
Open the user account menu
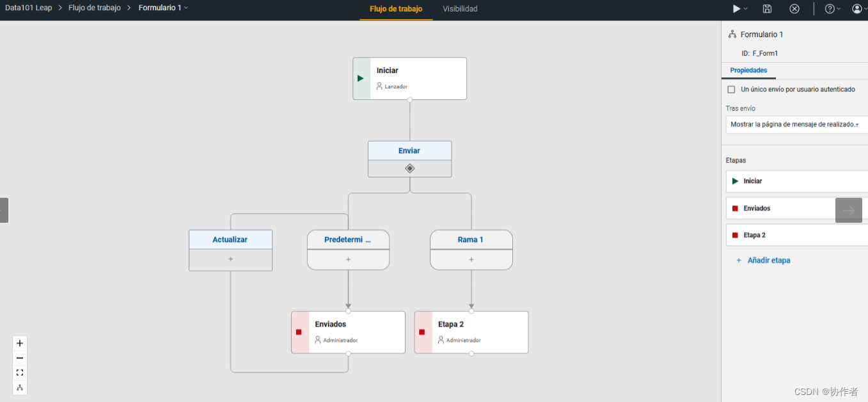[x=860, y=9]
